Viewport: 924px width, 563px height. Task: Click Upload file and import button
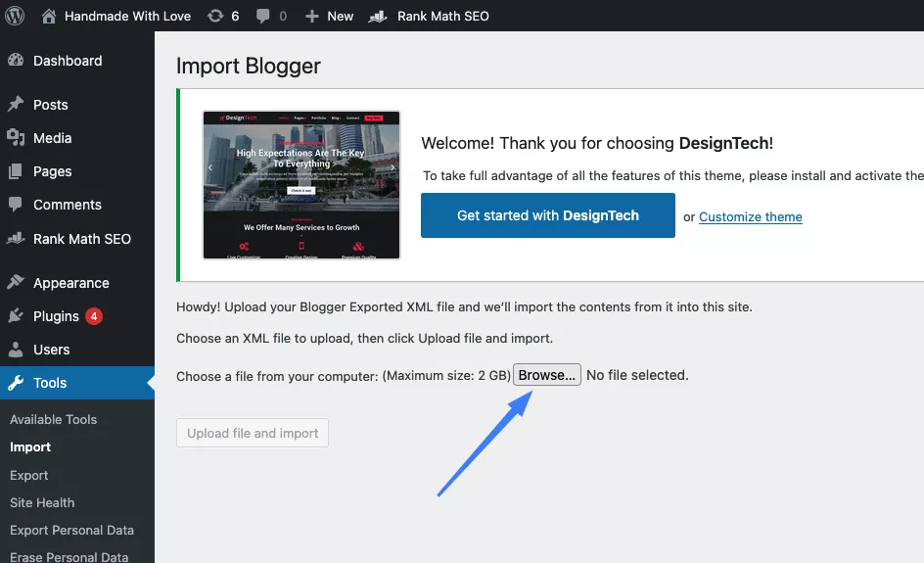point(253,433)
